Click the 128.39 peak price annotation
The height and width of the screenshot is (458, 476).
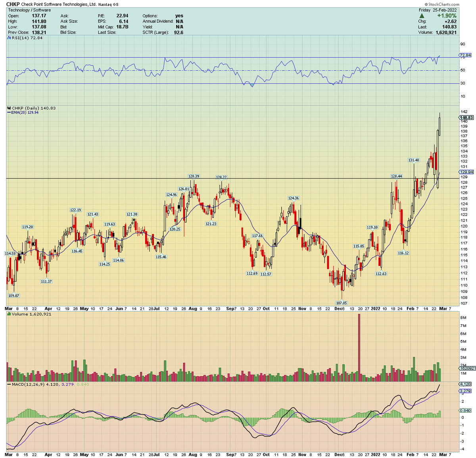[194, 176]
